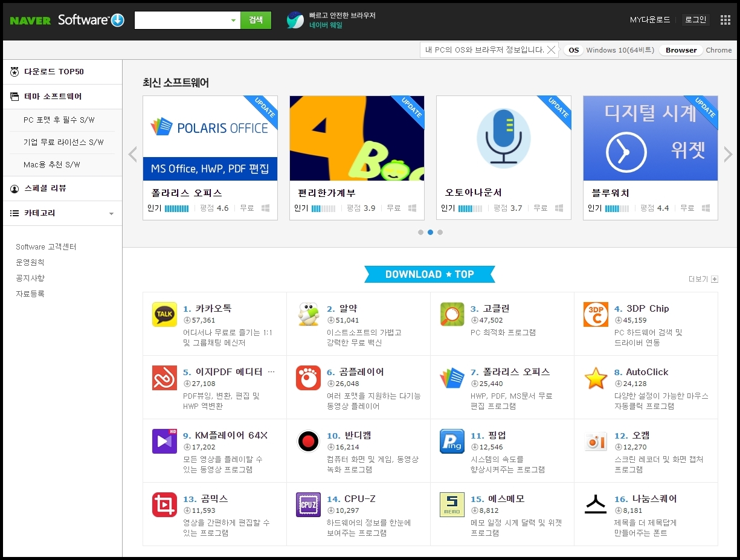Open the 폴라리스 오피스 icon in Download Top
Viewport: 740px width, 560px height.
point(452,378)
